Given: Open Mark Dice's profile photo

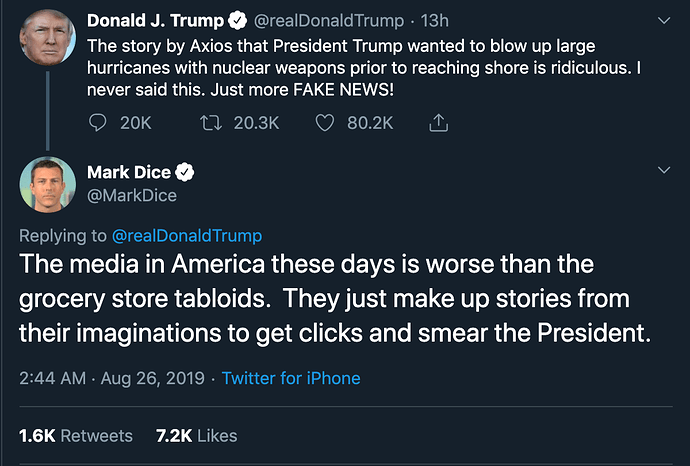Looking at the screenshot, I should click(x=47, y=185).
